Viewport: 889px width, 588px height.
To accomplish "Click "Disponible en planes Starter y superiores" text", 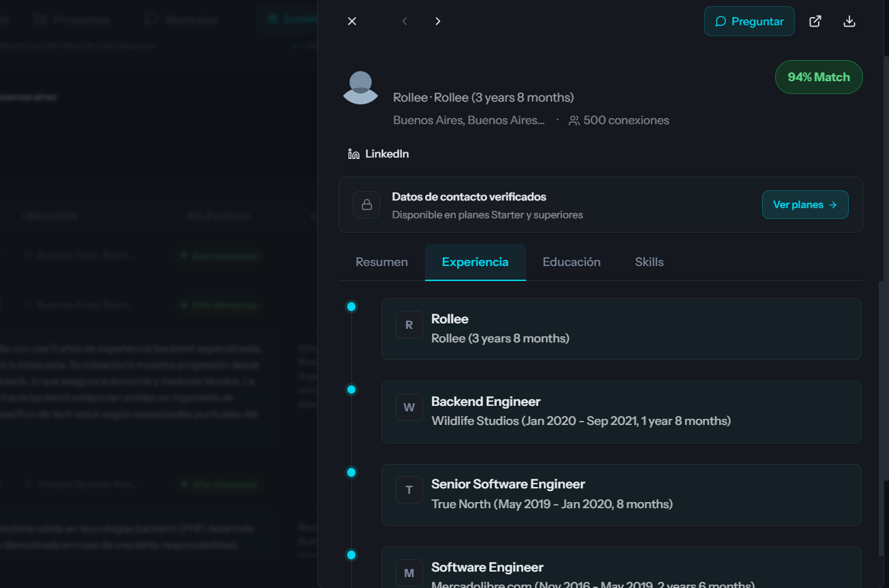I will 488,215.
